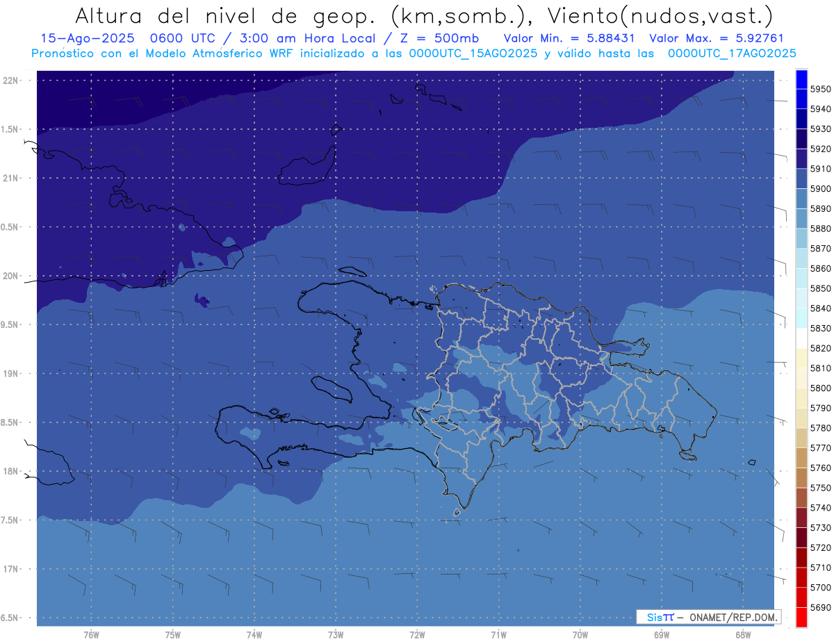Click the '5790' legend value
The height and width of the screenshot is (644, 834).
(821, 408)
